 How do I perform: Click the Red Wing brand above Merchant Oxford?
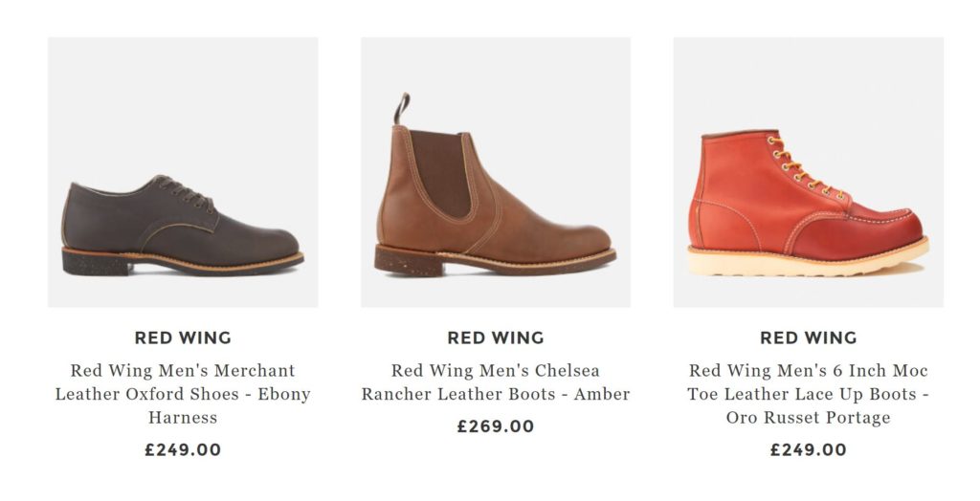click(x=183, y=338)
